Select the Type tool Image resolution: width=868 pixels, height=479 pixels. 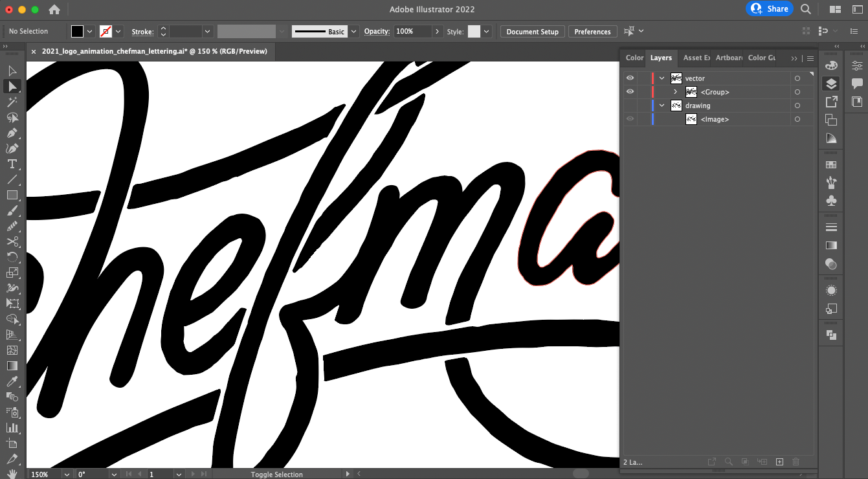[12, 164]
